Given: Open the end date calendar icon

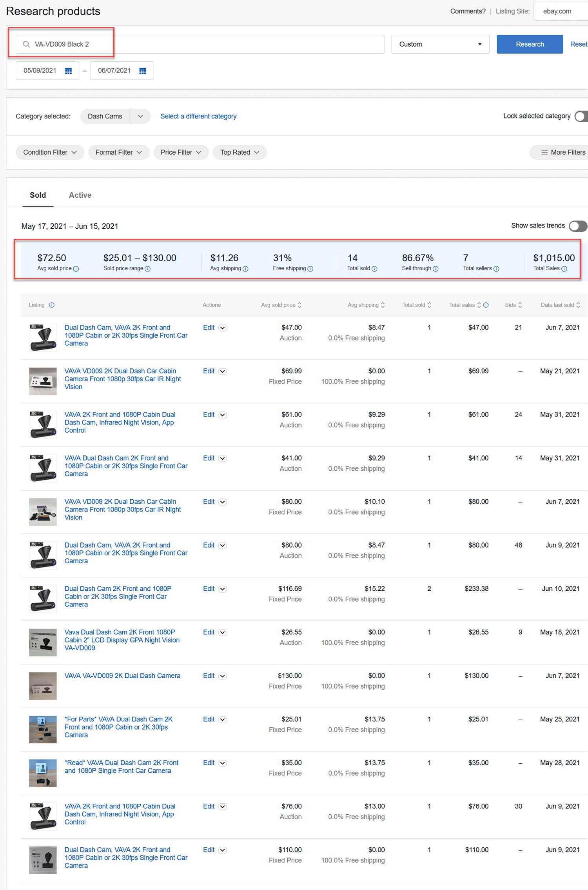Looking at the screenshot, I should (143, 71).
